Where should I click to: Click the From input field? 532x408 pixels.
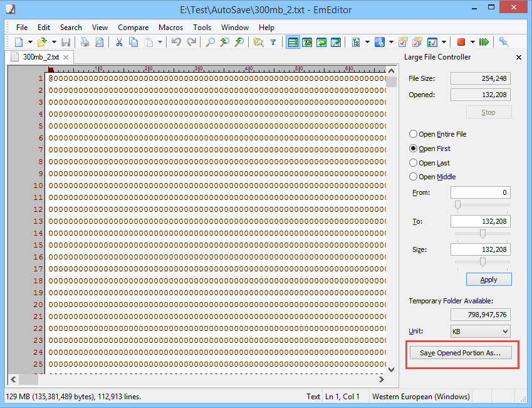pos(481,192)
